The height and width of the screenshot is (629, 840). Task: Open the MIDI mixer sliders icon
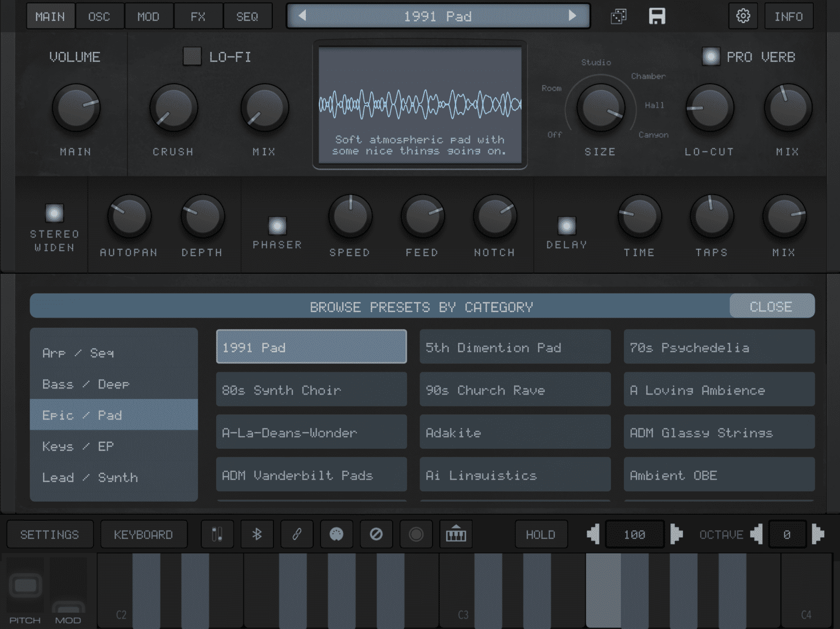tap(217, 534)
